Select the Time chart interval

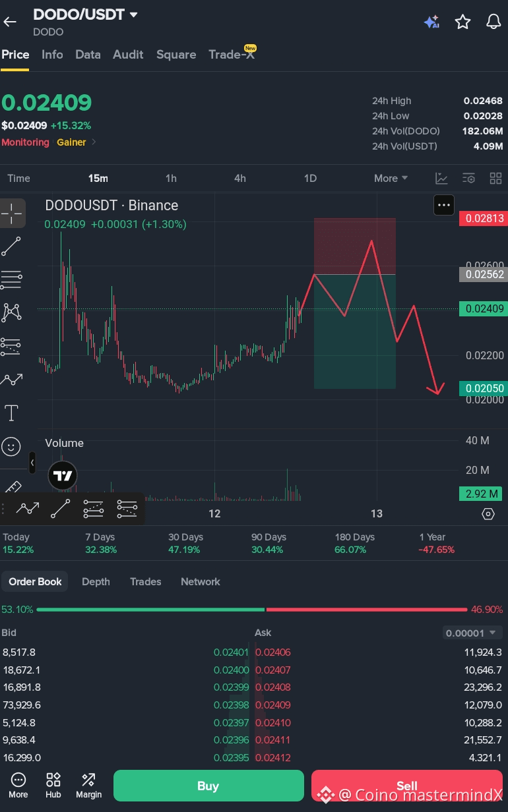pyautogui.click(x=18, y=179)
